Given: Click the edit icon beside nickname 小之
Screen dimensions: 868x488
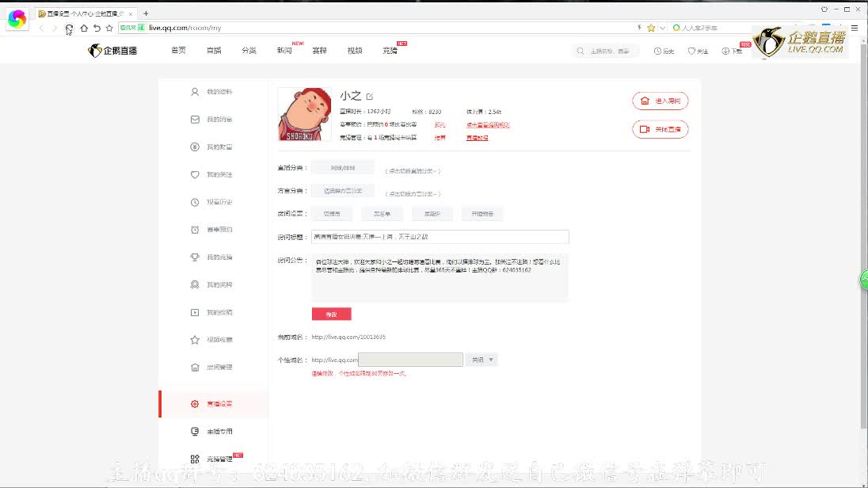Looking at the screenshot, I should point(370,97).
